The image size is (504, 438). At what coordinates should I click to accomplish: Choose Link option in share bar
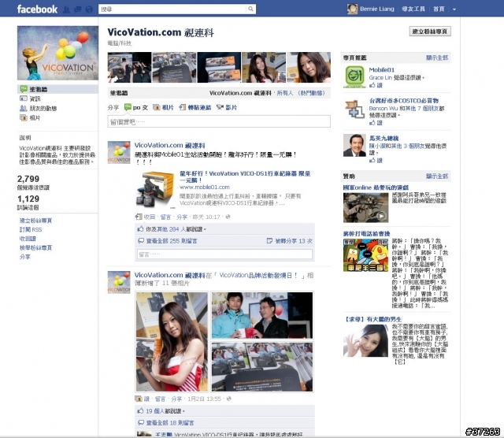195,107
